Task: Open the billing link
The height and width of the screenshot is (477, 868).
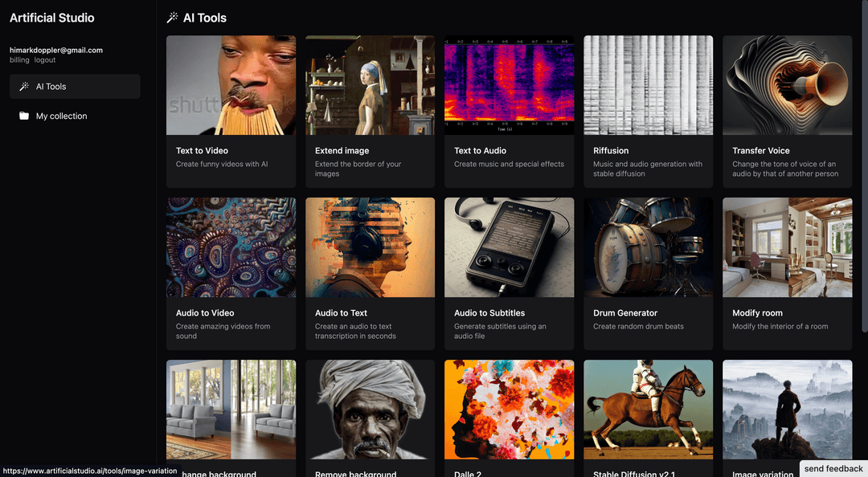Action: coord(19,60)
